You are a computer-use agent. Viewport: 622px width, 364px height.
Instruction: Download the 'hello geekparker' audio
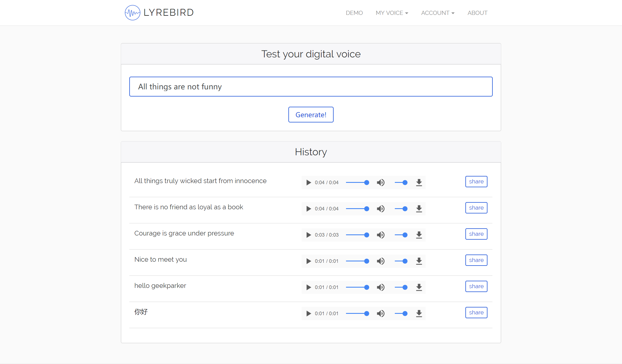click(419, 287)
